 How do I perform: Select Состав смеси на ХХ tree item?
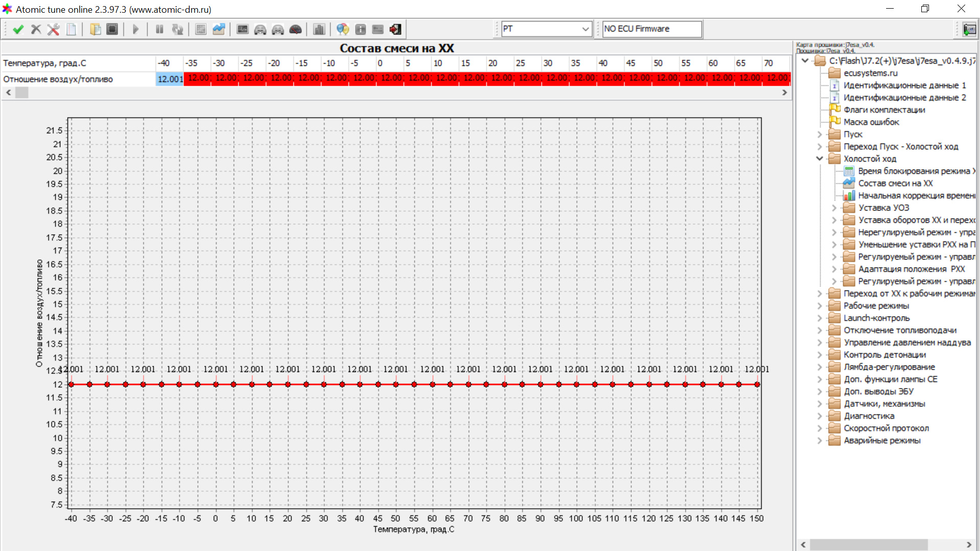(x=895, y=184)
